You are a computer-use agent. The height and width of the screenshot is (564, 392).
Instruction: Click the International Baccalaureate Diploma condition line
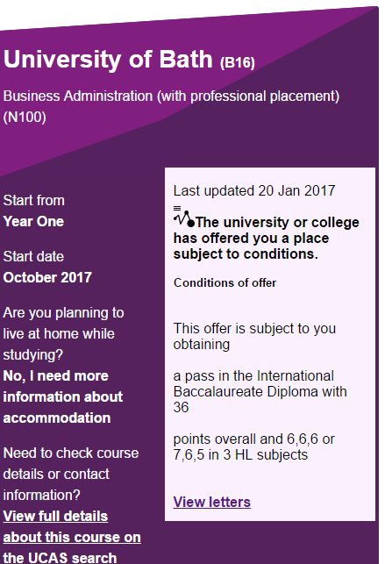pos(260,392)
